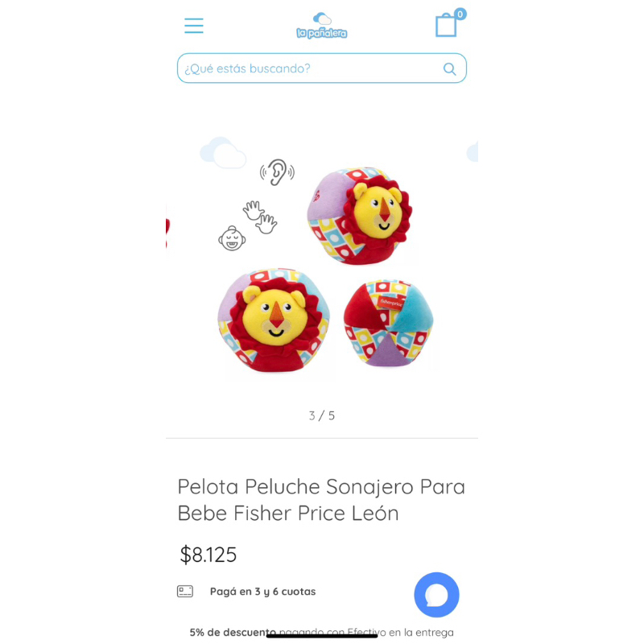Click the product title Pelota Peluche Sonajero

(321, 499)
